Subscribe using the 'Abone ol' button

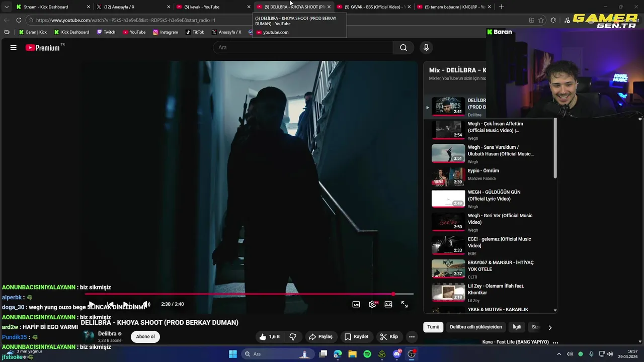(145, 337)
